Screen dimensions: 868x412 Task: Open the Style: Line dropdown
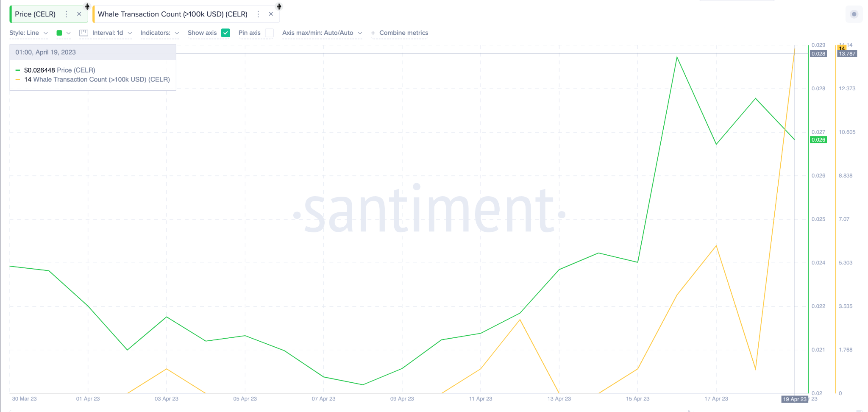tap(29, 33)
